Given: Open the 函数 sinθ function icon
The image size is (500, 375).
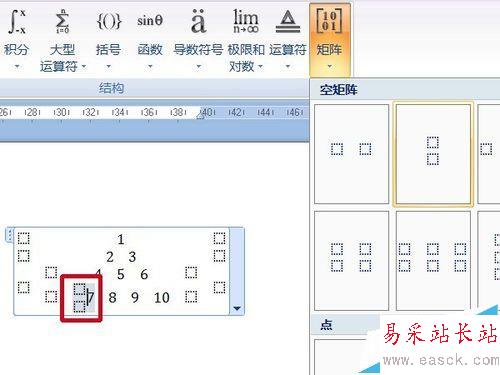Looking at the screenshot, I should coord(150,21).
